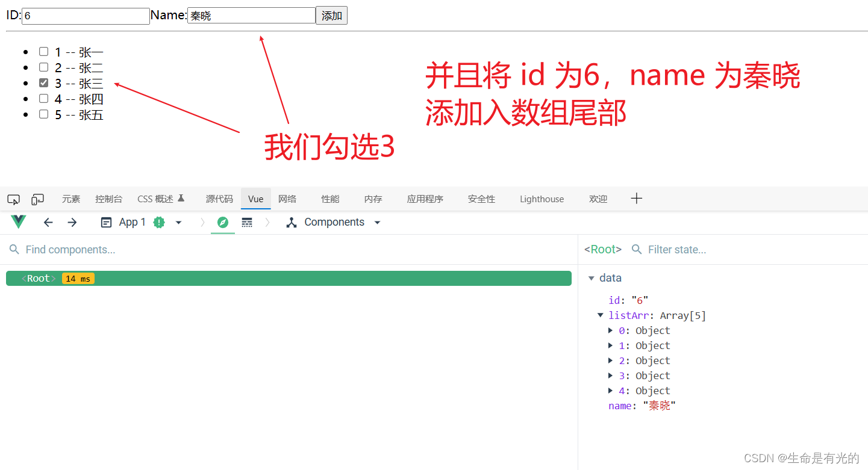The width and height of the screenshot is (868, 470).
Task: Select the Vue tab
Action: coord(255,199)
